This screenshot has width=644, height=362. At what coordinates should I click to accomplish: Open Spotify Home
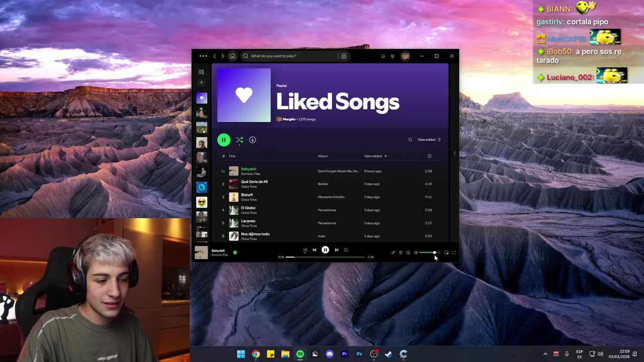[232, 56]
